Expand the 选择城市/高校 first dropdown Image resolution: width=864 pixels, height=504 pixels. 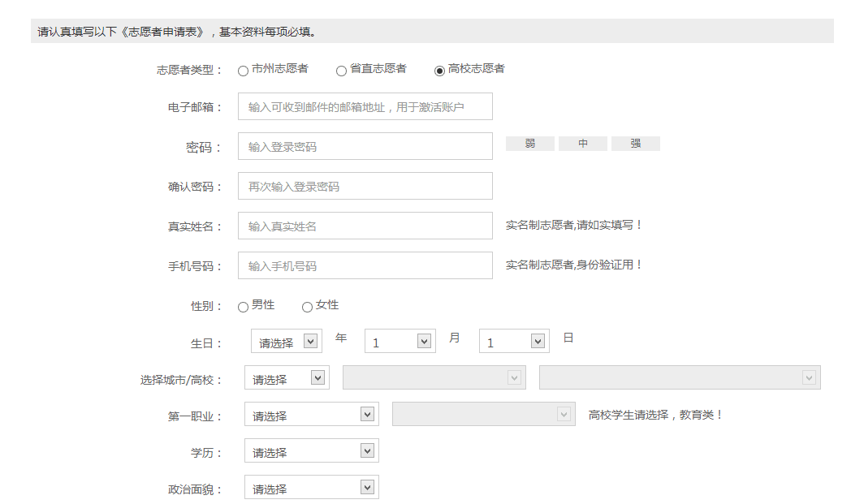coord(286,378)
